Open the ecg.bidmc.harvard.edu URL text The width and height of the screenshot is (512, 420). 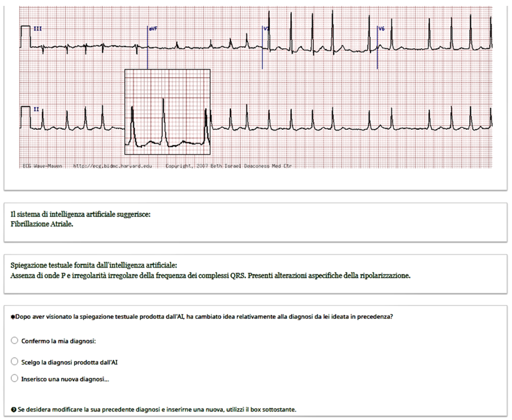tap(112, 166)
